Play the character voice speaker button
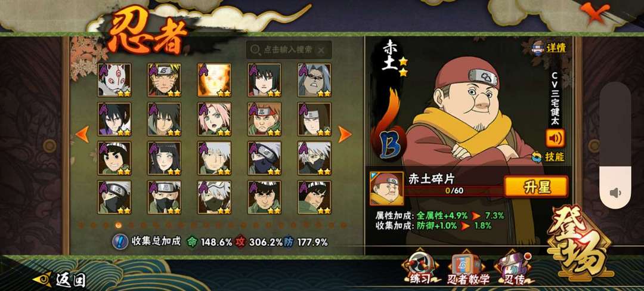Image resolution: width=644 pixels, height=291 pixels. point(555,138)
